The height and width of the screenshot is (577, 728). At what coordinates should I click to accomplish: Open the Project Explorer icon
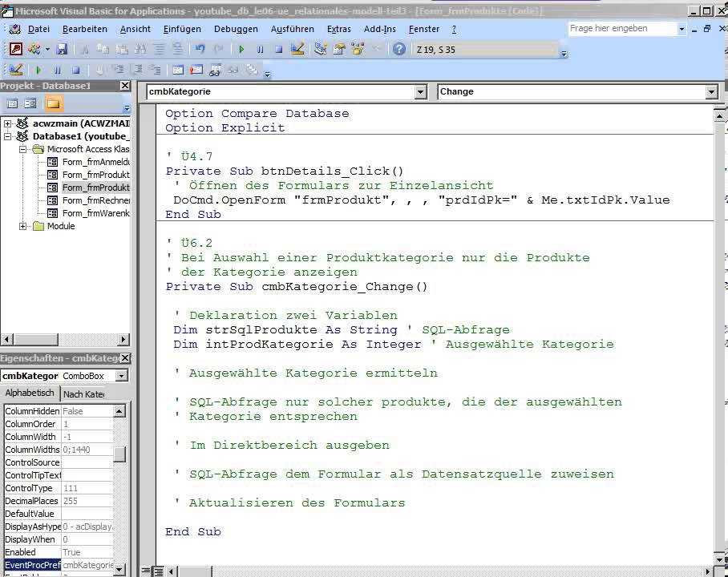coord(321,49)
